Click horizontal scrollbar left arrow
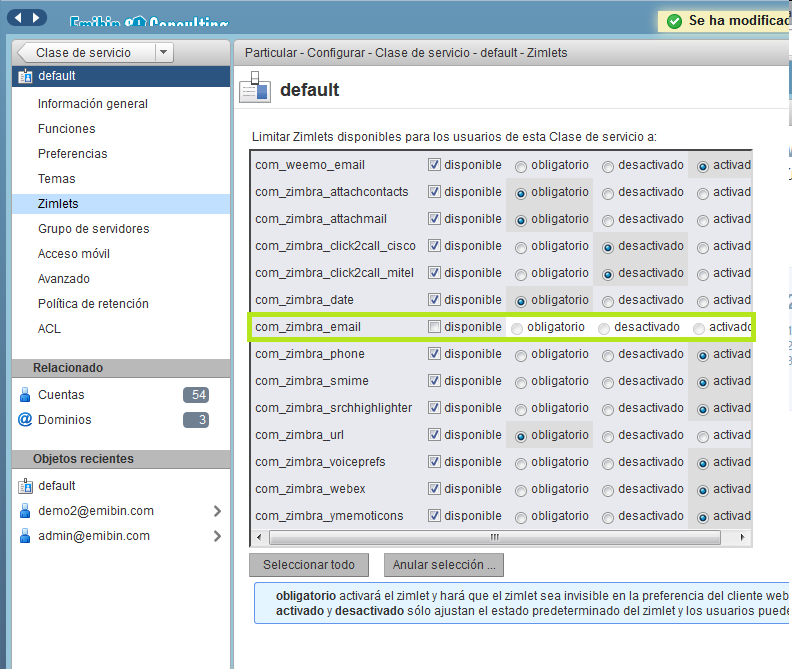792x669 pixels. pyautogui.click(x=259, y=537)
